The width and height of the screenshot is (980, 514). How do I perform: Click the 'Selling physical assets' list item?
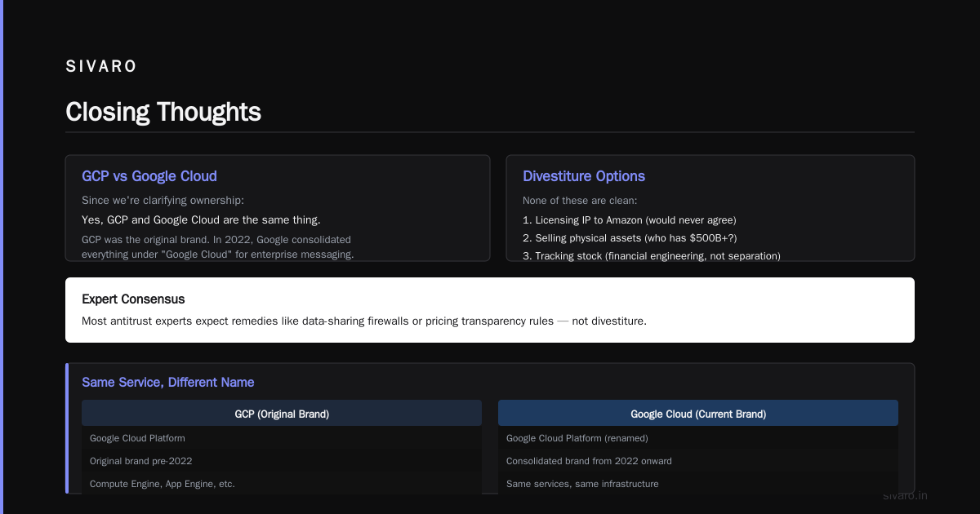tap(630, 238)
